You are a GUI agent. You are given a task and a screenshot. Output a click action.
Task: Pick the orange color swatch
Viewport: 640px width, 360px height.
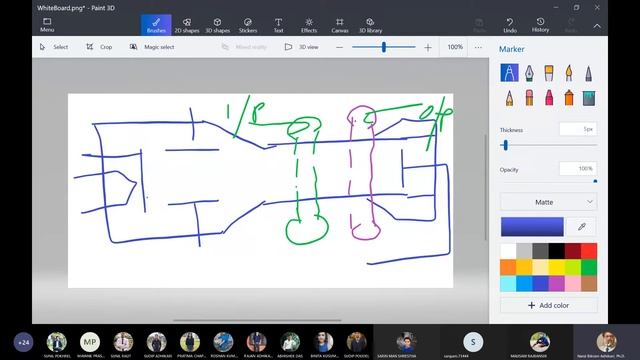pos(508,267)
